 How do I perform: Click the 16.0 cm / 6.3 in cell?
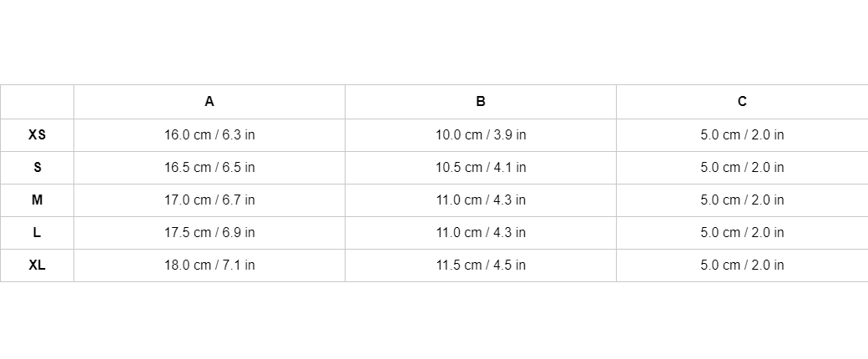(209, 134)
